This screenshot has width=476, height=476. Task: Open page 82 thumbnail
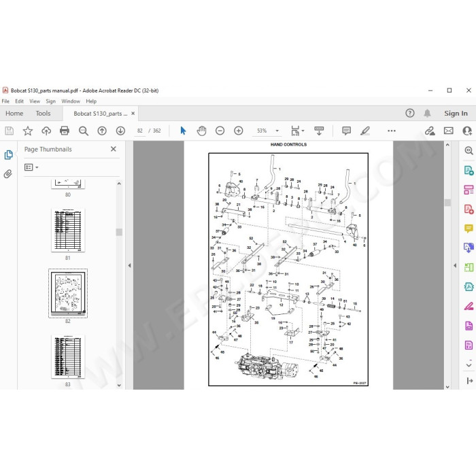(68, 293)
